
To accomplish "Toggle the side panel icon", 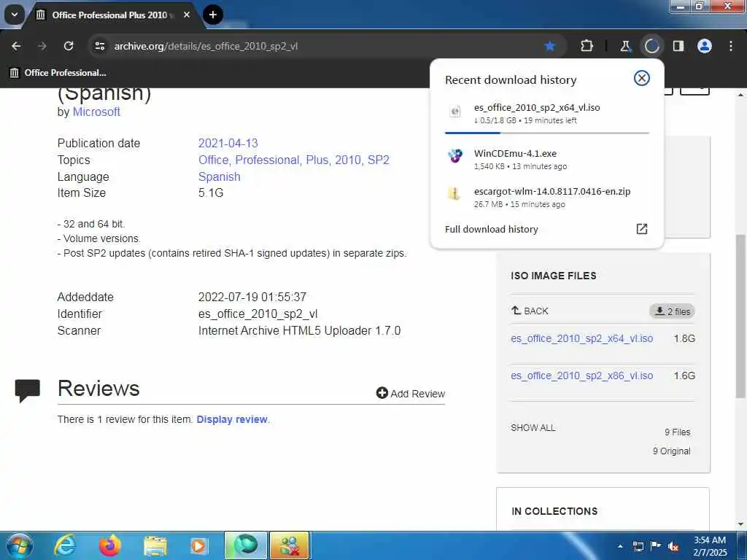I will (678, 46).
